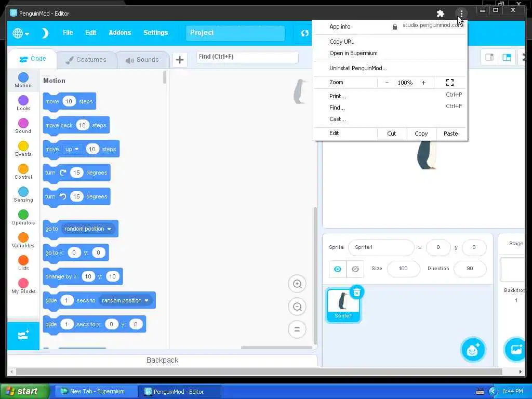Click the sprite Size field
The width and height of the screenshot is (532, 399).
click(403, 269)
